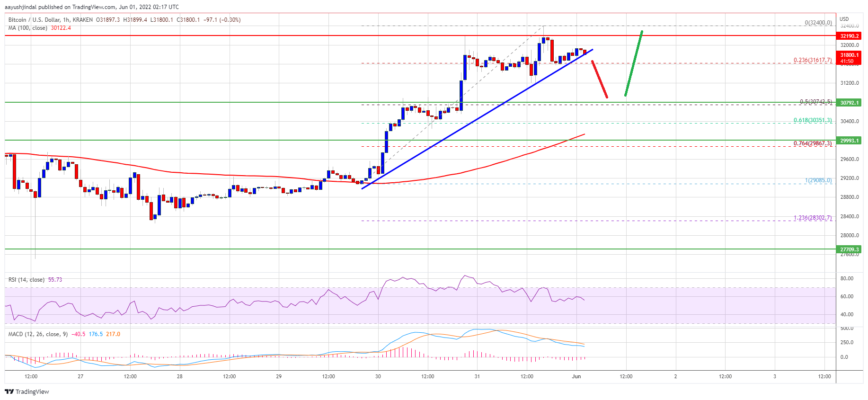The height and width of the screenshot is (400, 868).
Task: Click the RSI 60.00 scale value
Action: (847, 297)
